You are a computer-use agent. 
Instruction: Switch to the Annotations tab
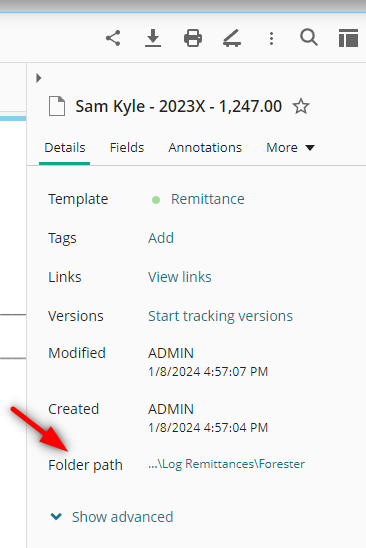click(x=205, y=148)
